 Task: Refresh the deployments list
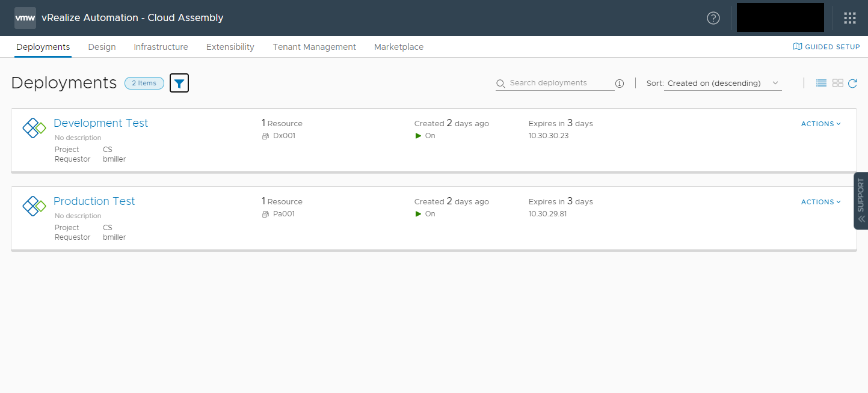click(852, 83)
